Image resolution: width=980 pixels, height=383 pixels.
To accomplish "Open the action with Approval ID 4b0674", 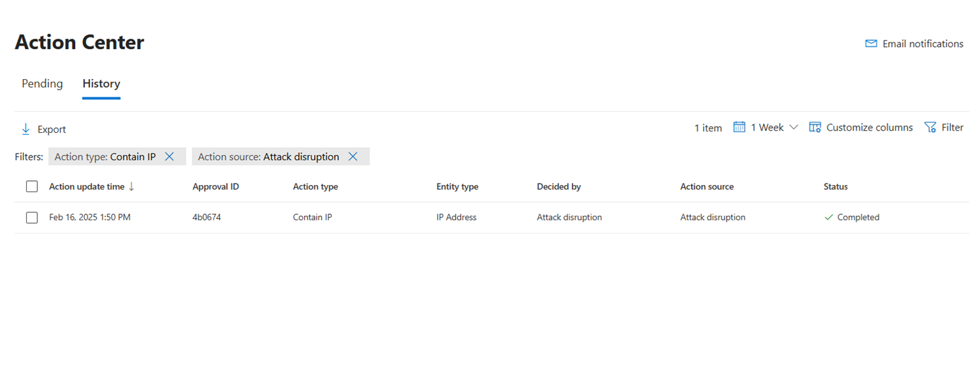I will click(x=206, y=218).
